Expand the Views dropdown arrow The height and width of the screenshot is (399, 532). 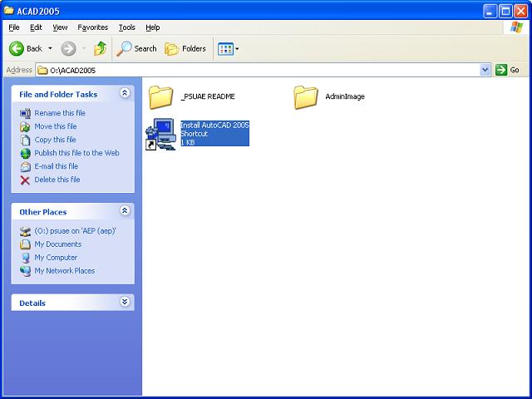[237, 49]
